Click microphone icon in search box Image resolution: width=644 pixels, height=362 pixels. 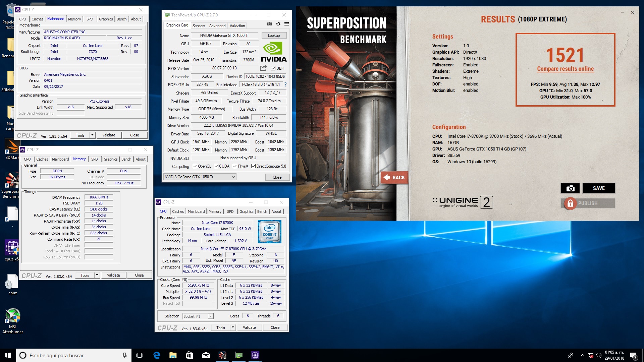pos(124,355)
